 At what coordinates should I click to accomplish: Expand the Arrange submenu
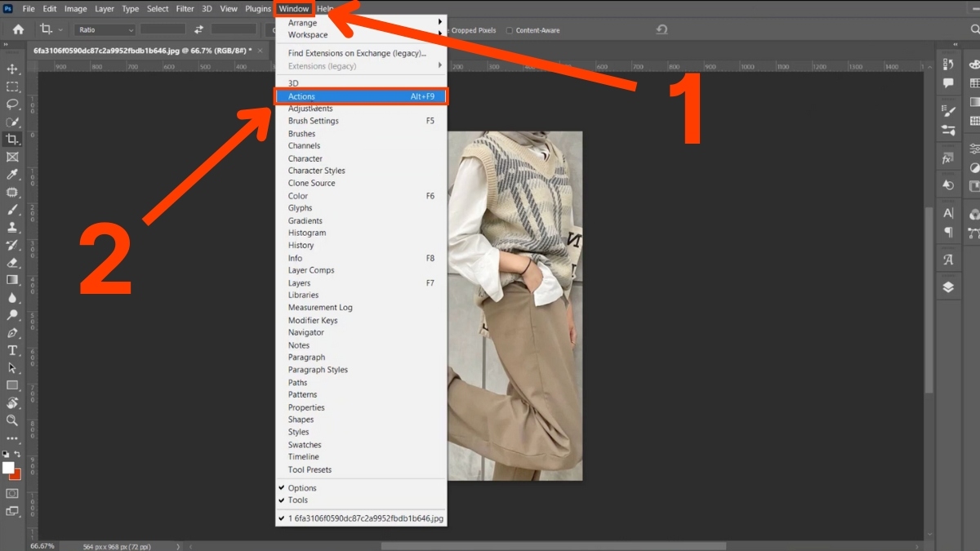(x=361, y=23)
